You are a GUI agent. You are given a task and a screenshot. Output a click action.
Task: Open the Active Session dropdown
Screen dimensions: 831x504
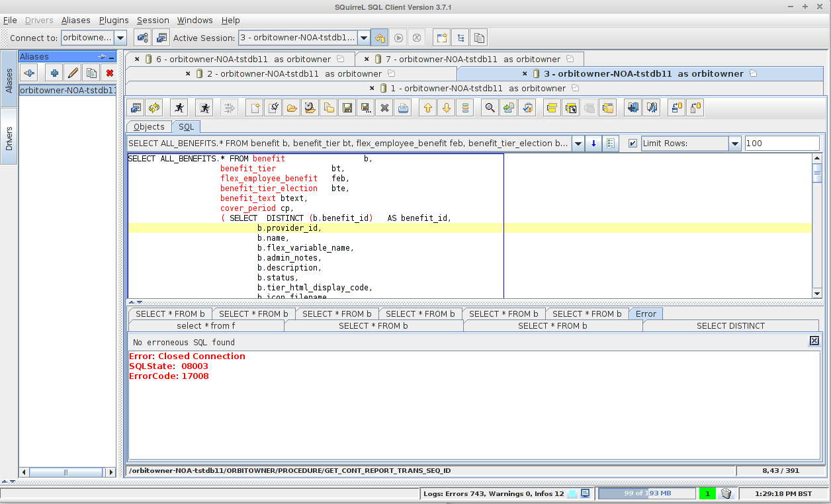(363, 38)
